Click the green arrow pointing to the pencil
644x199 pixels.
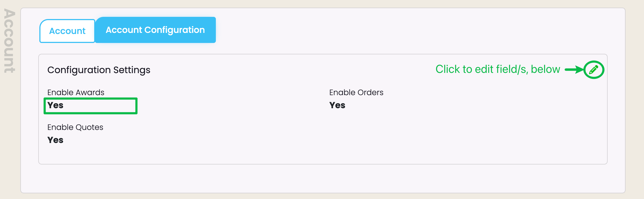click(x=574, y=70)
